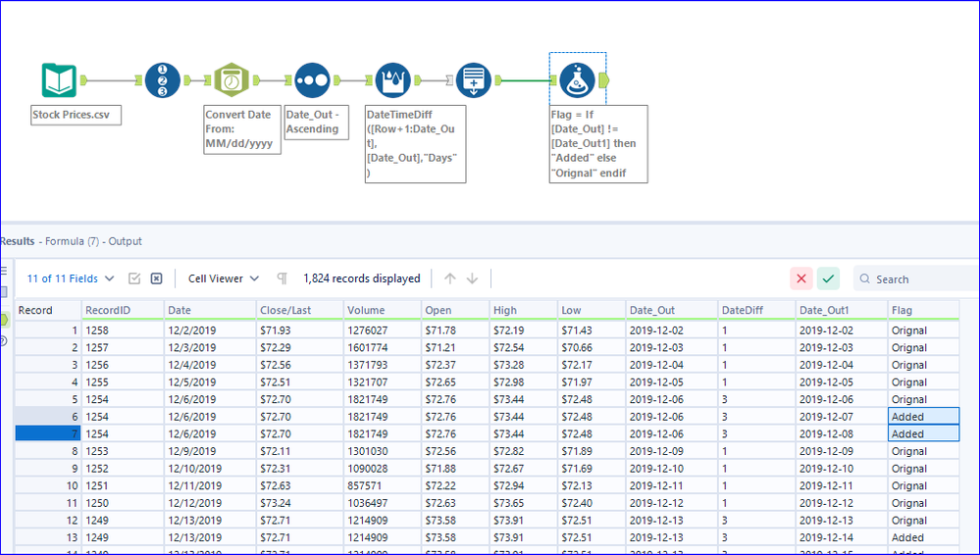Image resolution: width=980 pixels, height=555 pixels.
Task: Click the 2019-12-08 Date_Out1 cell
Action: click(x=842, y=433)
